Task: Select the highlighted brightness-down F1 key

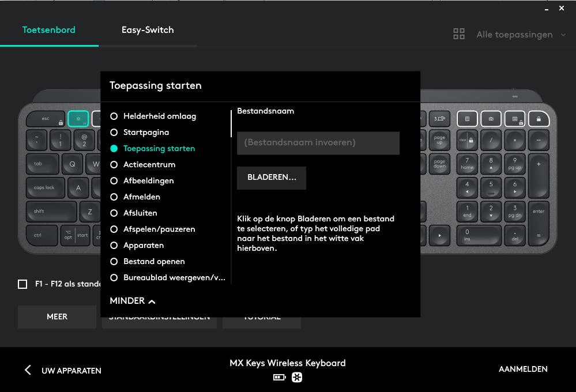Action: 78,119
